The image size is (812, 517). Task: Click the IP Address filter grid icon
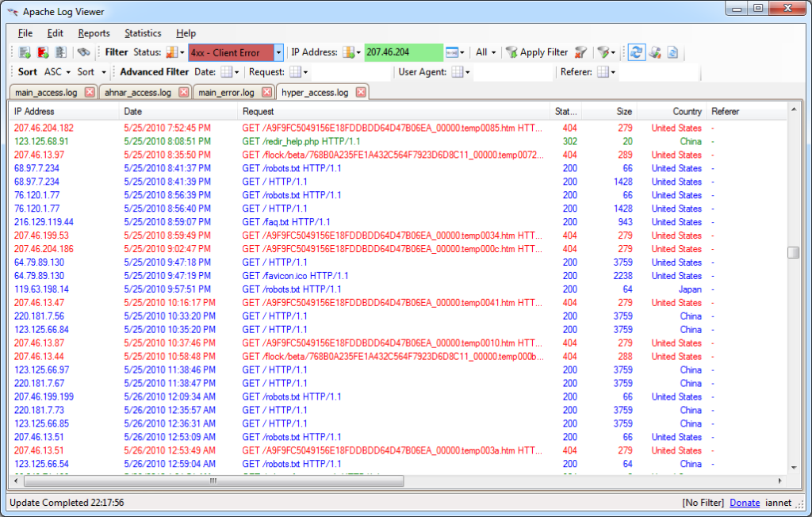[x=349, y=52]
